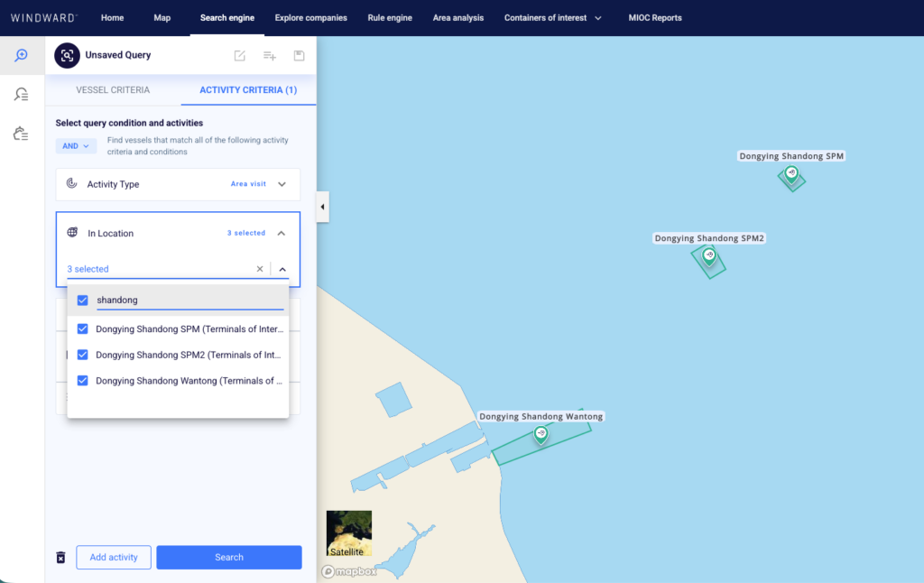Collapse the In Location section chevron
The width and height of the screenshot is (924, 583).
click(282, 234)
